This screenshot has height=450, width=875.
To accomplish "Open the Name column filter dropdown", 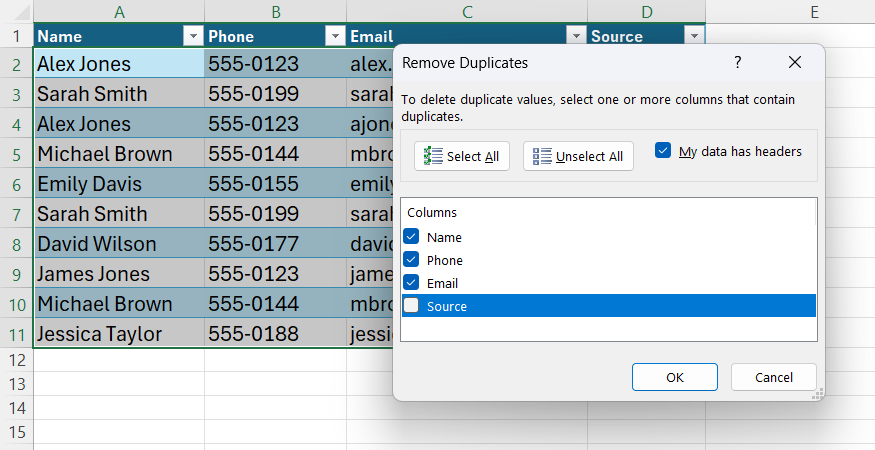I will 193,36.
